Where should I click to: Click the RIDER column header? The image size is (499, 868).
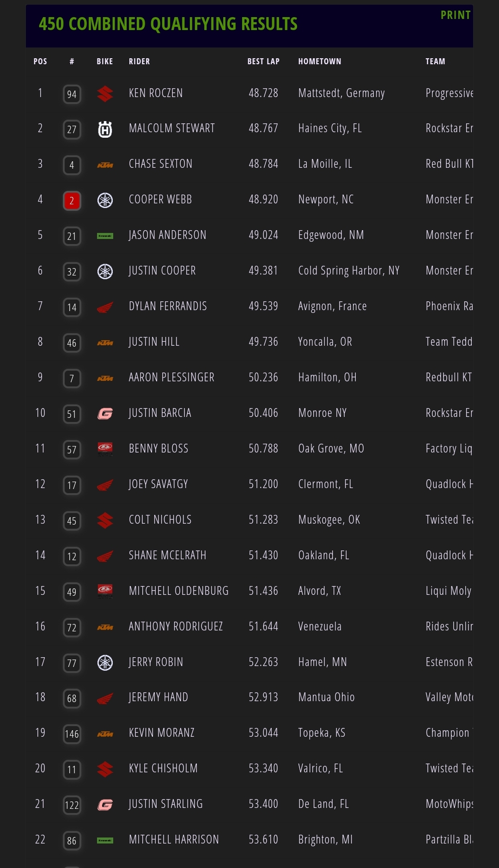(139, 61)
